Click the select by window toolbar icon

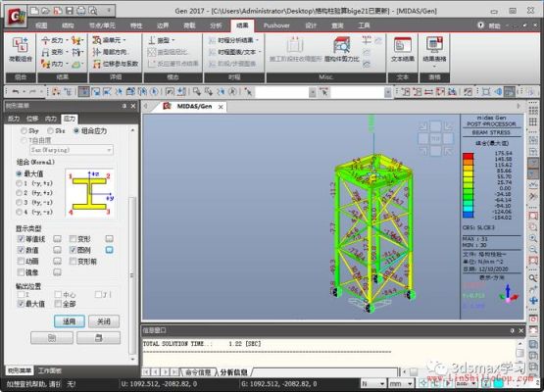(95, 92)
